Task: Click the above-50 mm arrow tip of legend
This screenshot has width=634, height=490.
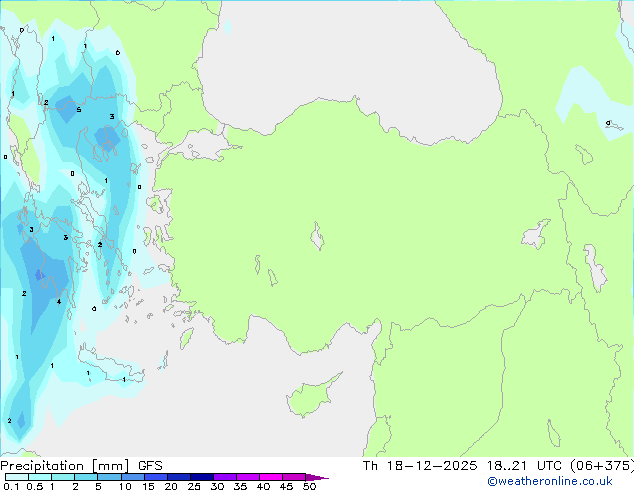Action: click(x=317, y=477)
